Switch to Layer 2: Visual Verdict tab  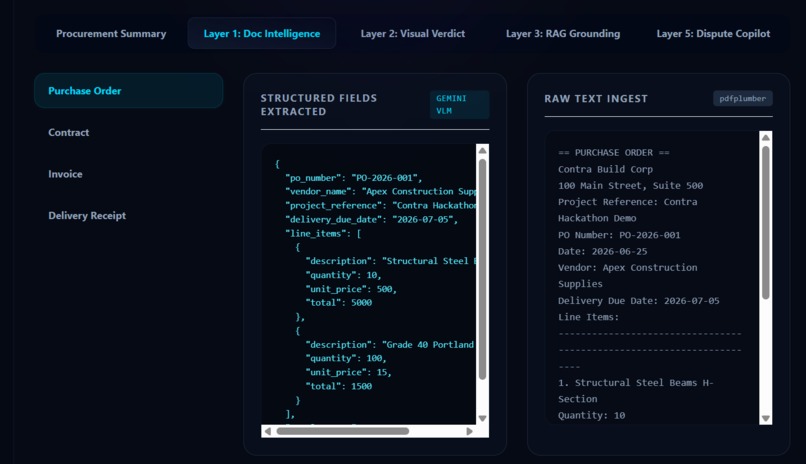413,33
